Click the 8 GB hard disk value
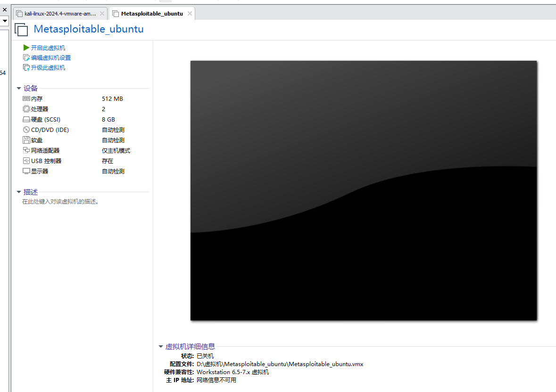This screenshot has height=392, width=556. click(x=108, y=119)
